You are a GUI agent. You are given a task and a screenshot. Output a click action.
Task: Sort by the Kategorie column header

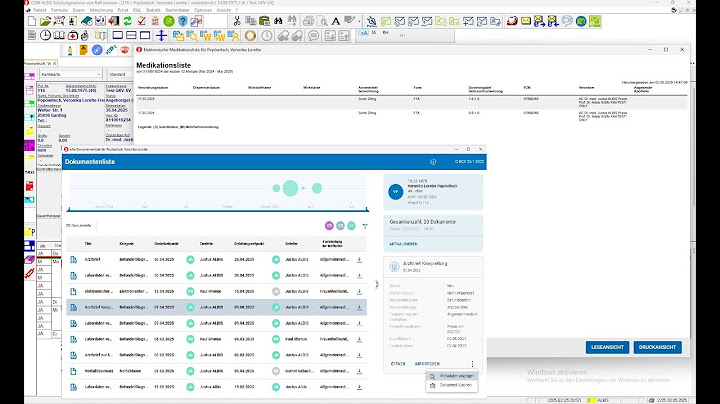126,244
